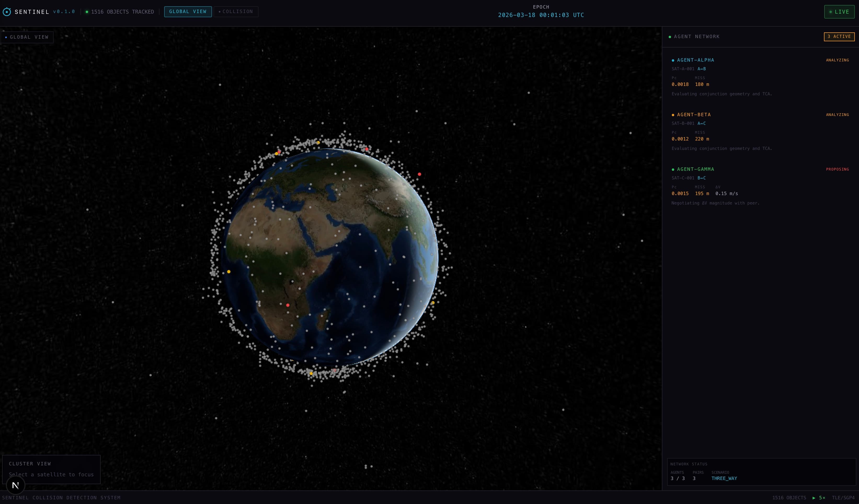This screenshot has height=504, width=859.
Task: Select red satellite marker right of globe
Action: pyautogui.click(x=419, y=174)
